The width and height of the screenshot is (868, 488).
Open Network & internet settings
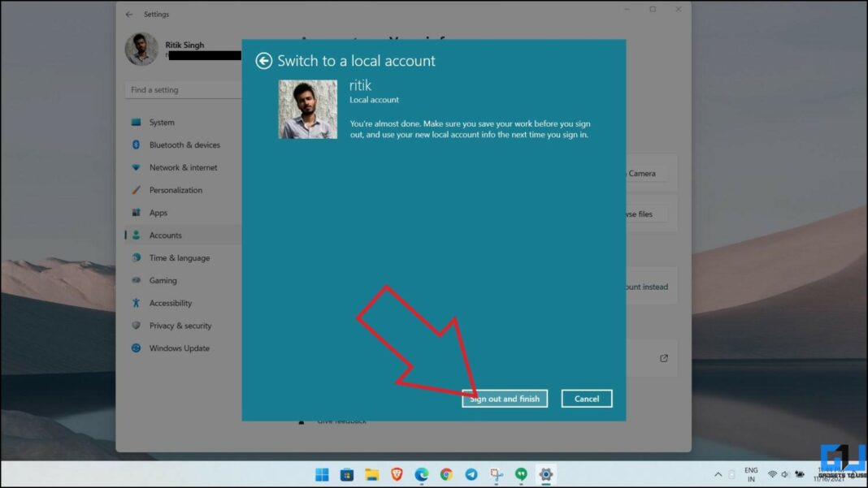point(183,167)
